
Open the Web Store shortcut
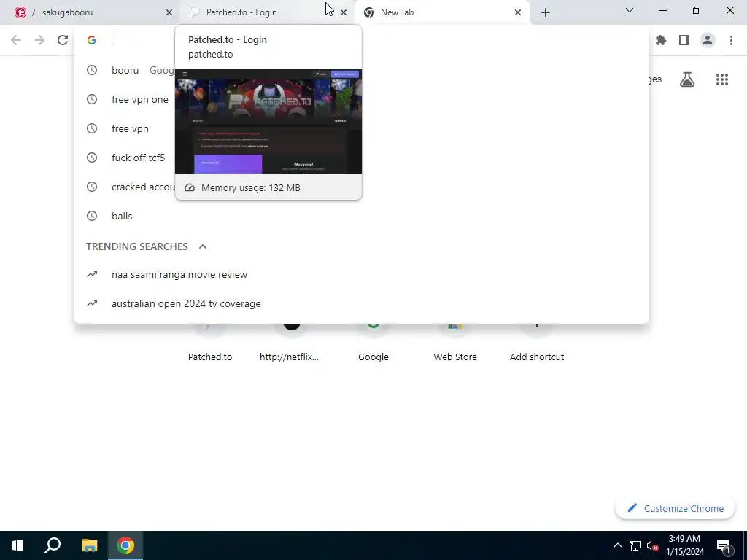pos(455,343)
